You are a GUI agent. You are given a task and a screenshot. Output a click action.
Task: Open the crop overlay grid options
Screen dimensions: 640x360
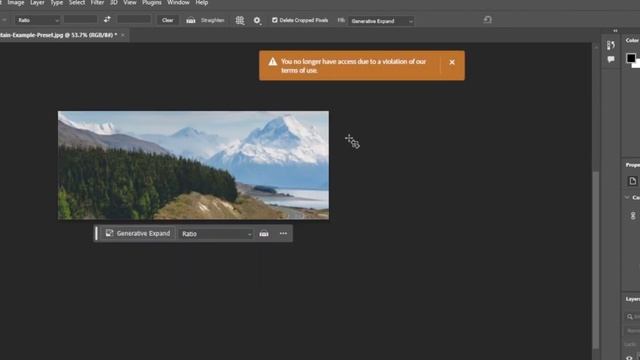click(240, 20)
